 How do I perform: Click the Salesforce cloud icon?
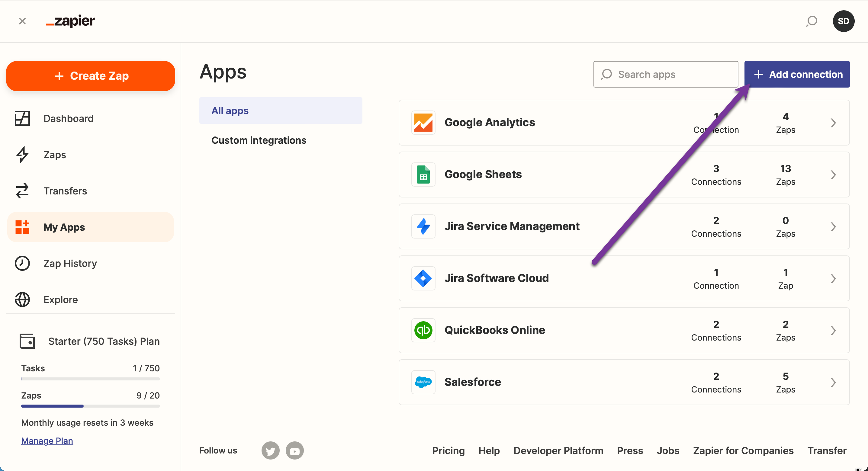point(423,382)
